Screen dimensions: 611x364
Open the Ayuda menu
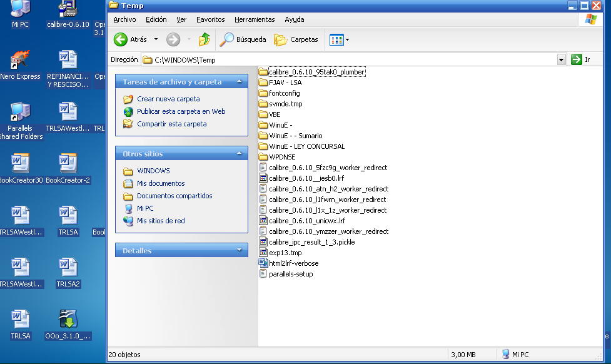point(294,19)
